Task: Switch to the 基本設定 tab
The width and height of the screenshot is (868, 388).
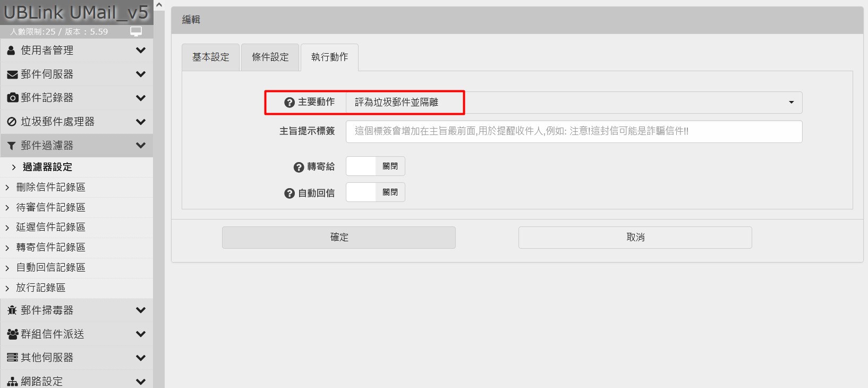Action: tap(211, 57)
